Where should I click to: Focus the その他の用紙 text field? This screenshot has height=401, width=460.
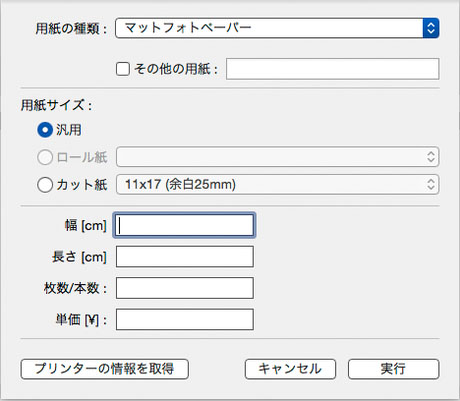[x=332, y=69]
